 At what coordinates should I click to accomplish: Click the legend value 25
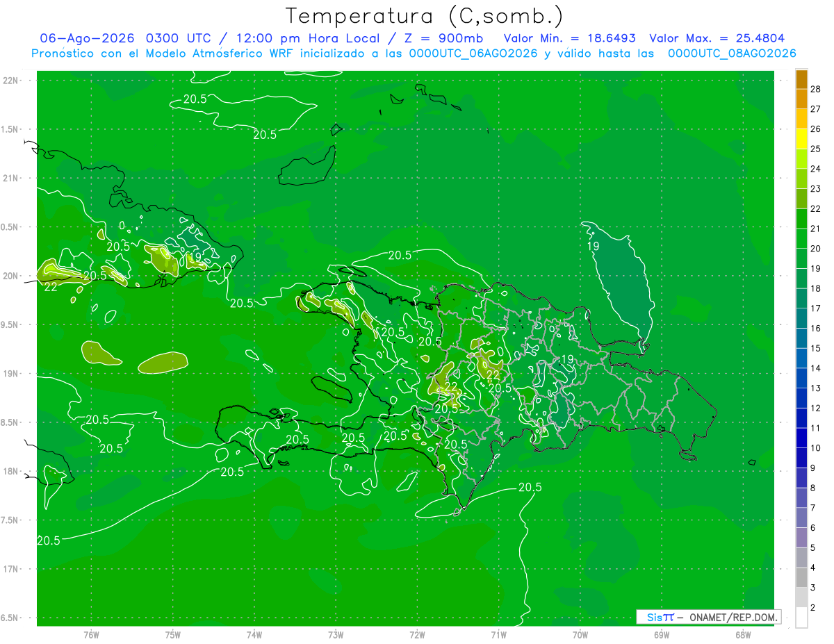816,149
